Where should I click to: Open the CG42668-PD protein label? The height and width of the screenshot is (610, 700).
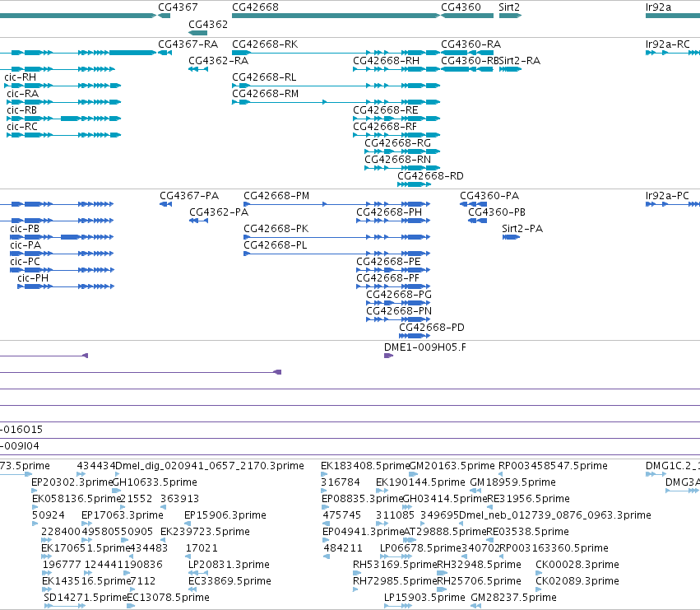(432, 328)
